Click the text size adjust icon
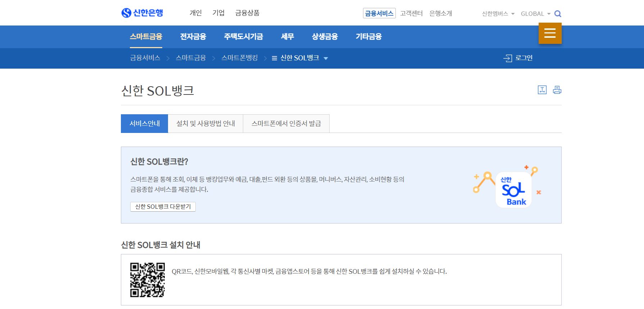Screen dimensions: 644x309 click(542, 90)
